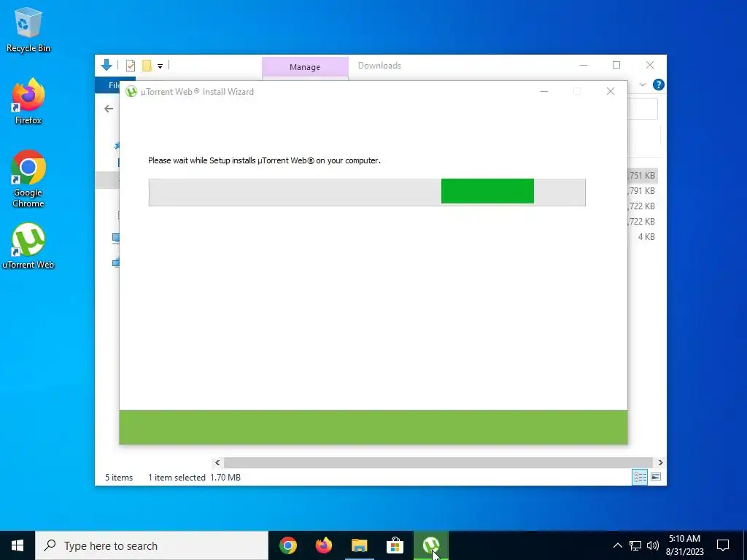Open the Recycle Bin desktop icon
747x560 pixels.
coord(28,30)
